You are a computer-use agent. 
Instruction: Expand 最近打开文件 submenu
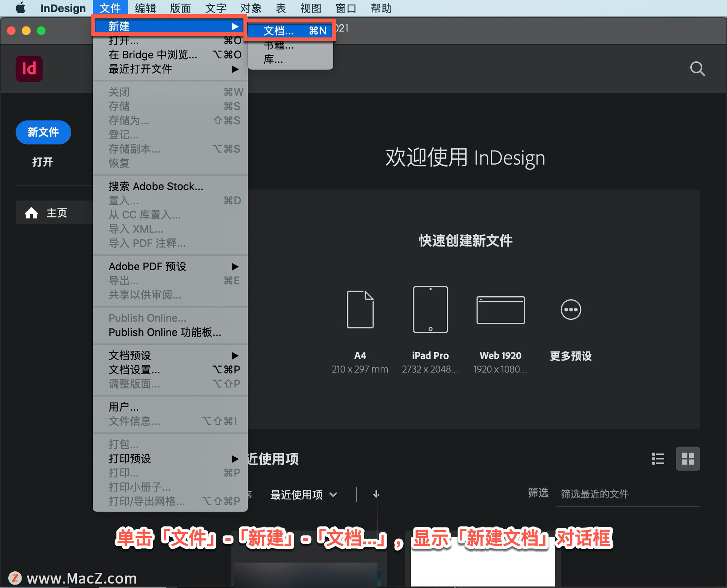[170, 69]
